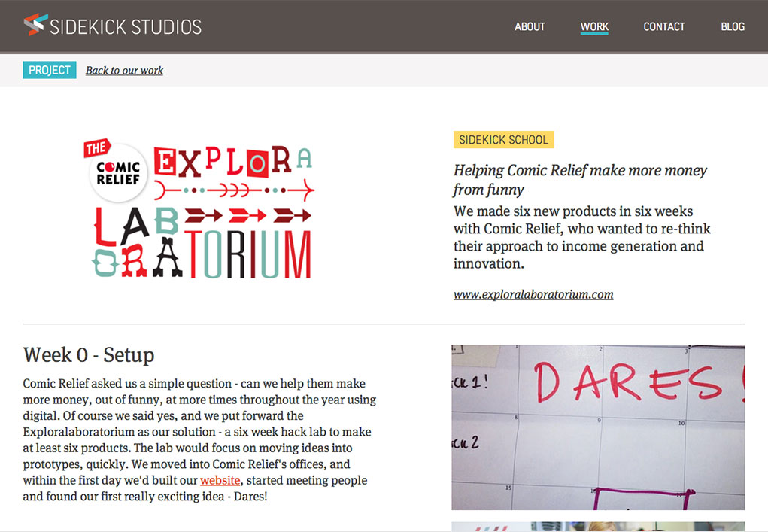Image resolution: width=768 pixels, height=532 pixels.
Task: Open the Contact page
Action: (664, 26)
